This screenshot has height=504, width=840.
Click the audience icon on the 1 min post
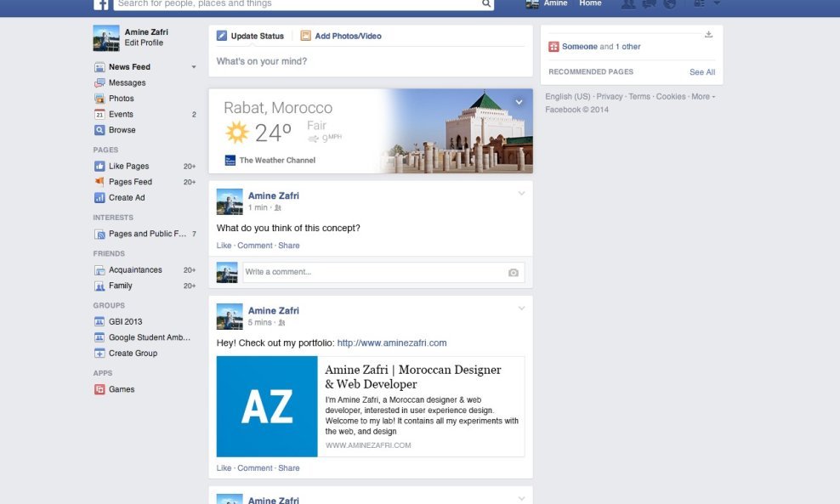pyautogui.click(x=277, y=208)
